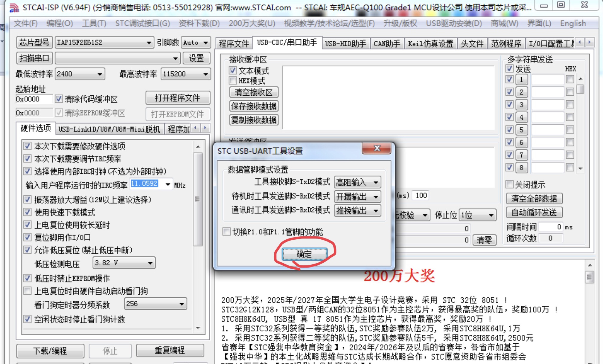Toggle 使用快速下载模式 checkbox
This screenshot has height=364, width=603.
(28, 212)
